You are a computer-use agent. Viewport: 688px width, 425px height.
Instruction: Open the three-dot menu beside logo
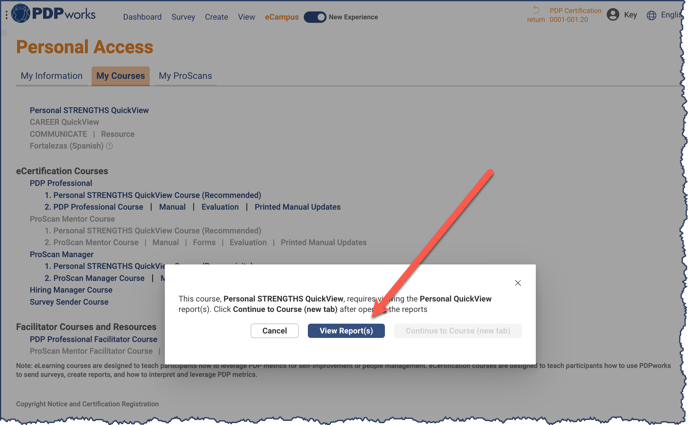tap(6, 15)
